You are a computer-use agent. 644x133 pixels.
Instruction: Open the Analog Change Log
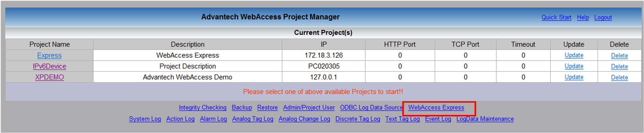point(304,119)
